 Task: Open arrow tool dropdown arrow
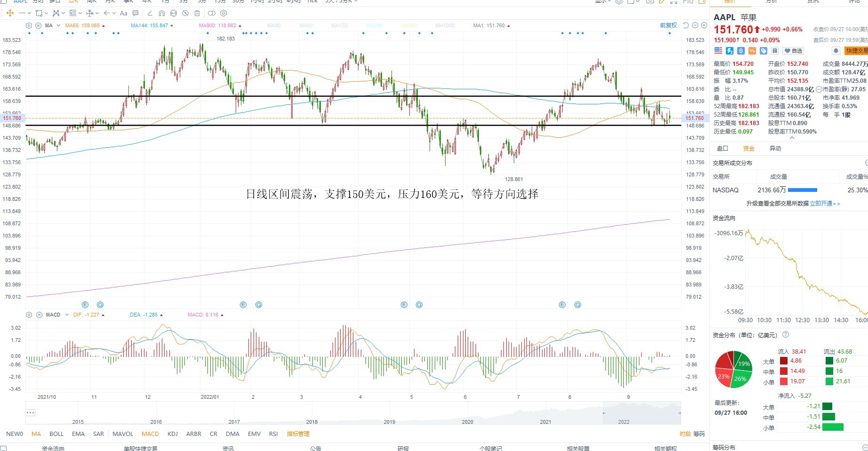point(114,13)
